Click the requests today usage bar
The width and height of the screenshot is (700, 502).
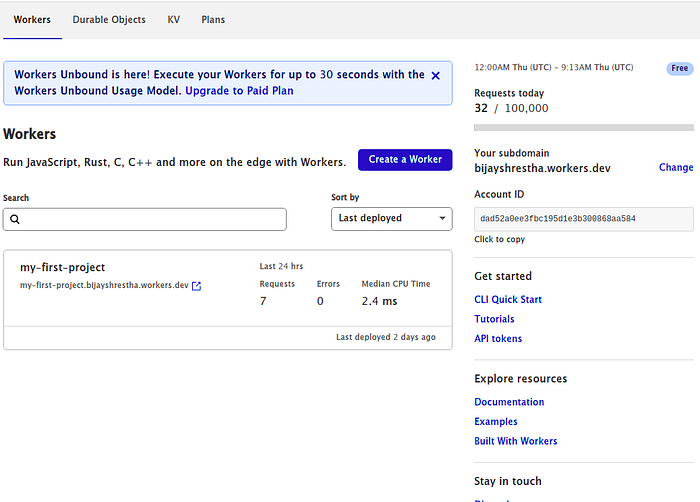(583, 128)
